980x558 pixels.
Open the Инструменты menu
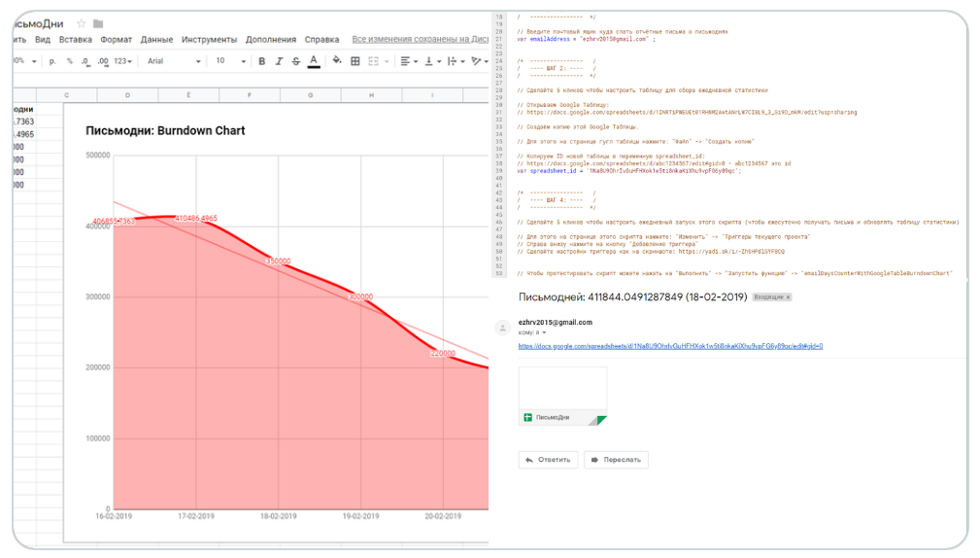(210, 40)
